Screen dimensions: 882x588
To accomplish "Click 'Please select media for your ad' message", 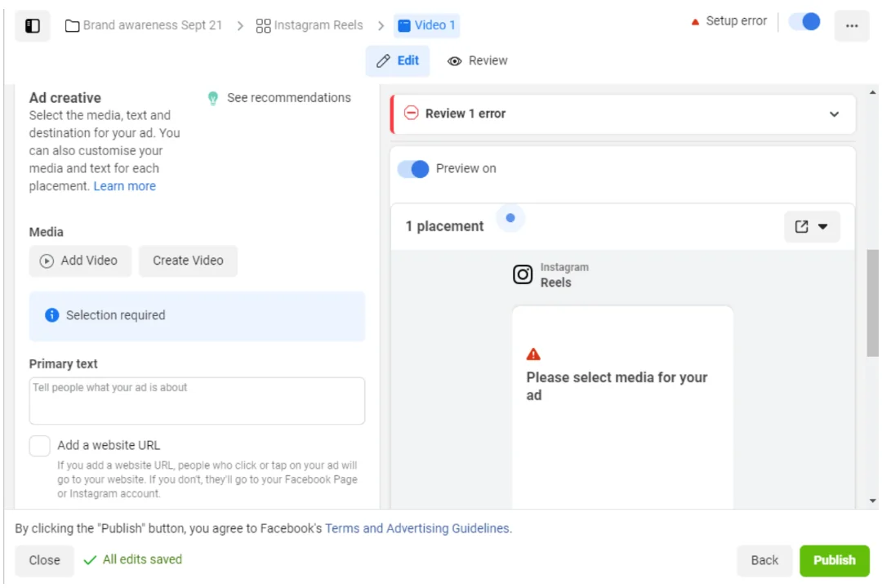I will pyautogui.click(x=617, y=386).
